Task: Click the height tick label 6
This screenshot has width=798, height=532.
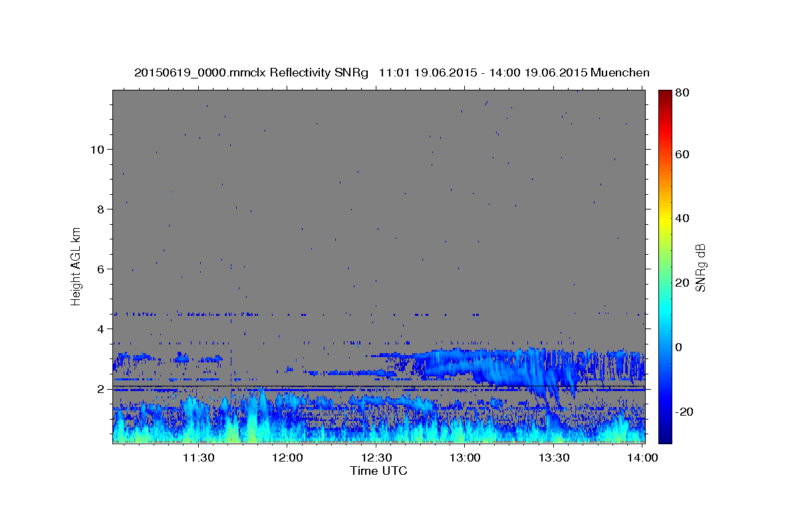Action: [x=101, y=269]
